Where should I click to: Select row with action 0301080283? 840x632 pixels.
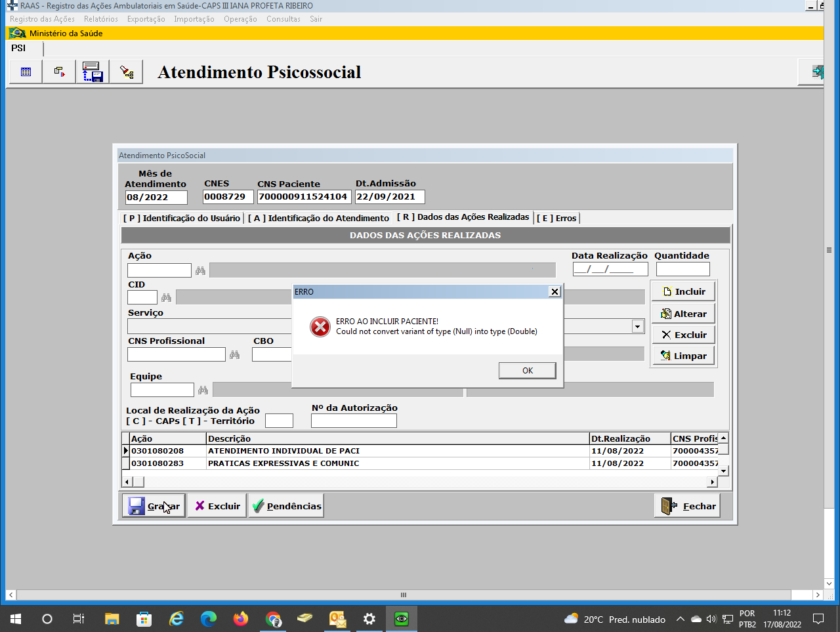(157, 463)
